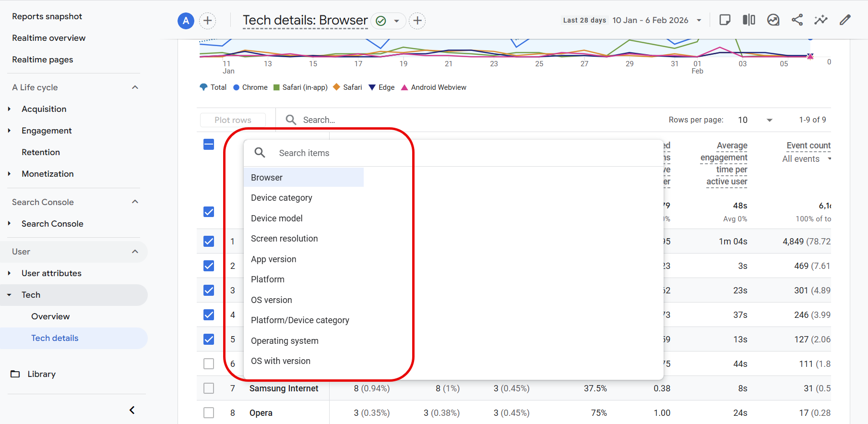The width and height of the screenshot is (868, 424).
Task: Collapse the Life cycle section
Action: 135,87
